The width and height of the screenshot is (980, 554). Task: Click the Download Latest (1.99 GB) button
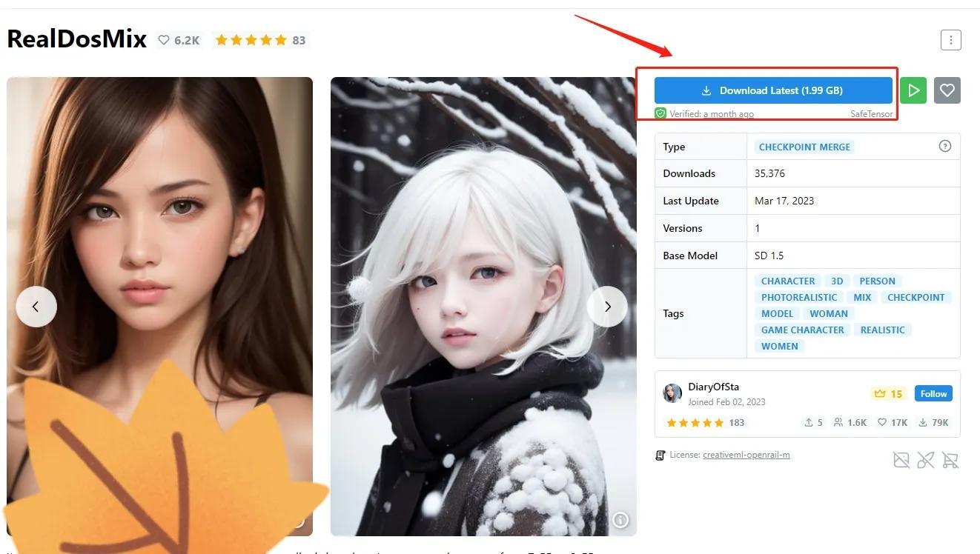click(x=772, y=90)
